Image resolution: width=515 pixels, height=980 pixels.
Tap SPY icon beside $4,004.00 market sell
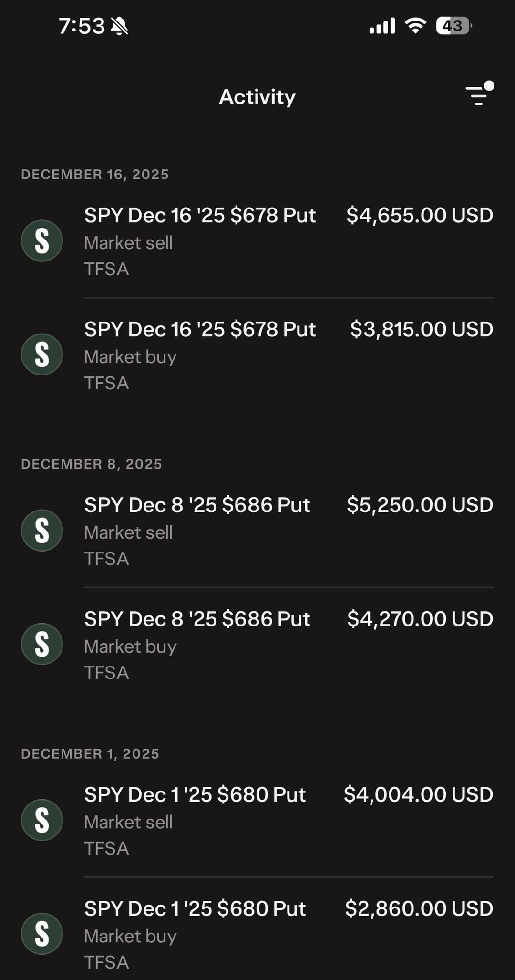click(42, 820)
